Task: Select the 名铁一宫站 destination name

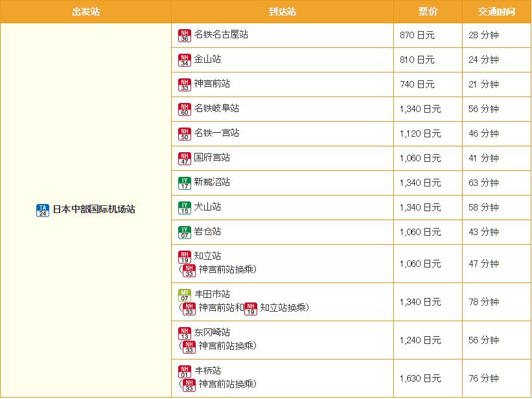Action: click(x=216, y=133)
